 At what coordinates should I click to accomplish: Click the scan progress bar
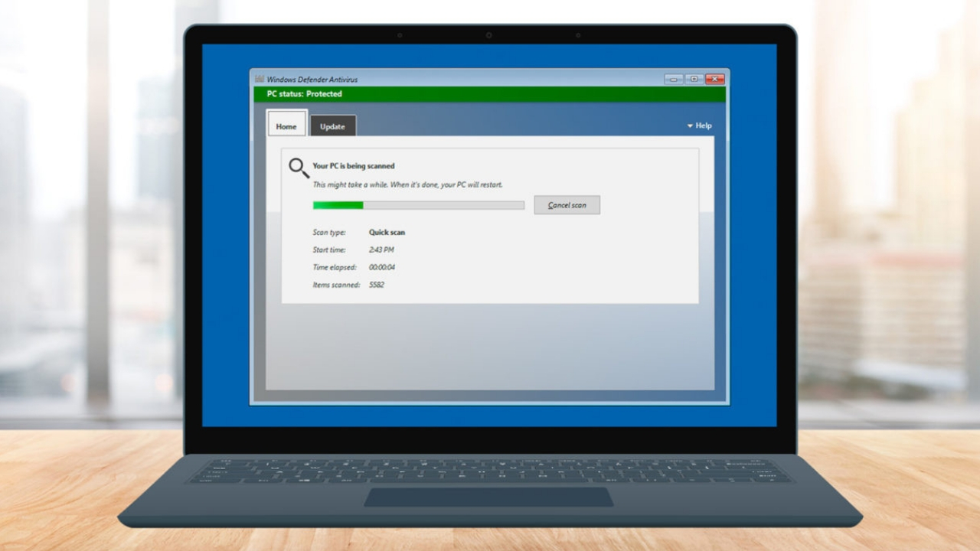[x=419, y=205]
